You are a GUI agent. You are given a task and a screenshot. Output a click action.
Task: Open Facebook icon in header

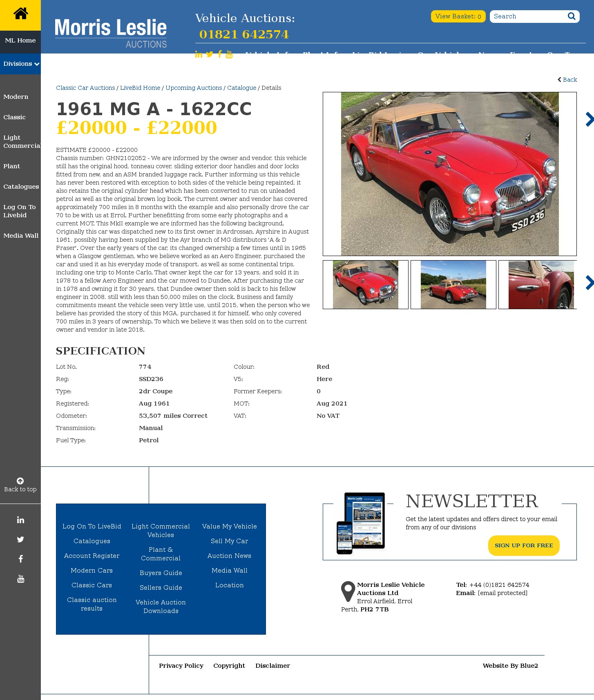(x=220, y=54)
